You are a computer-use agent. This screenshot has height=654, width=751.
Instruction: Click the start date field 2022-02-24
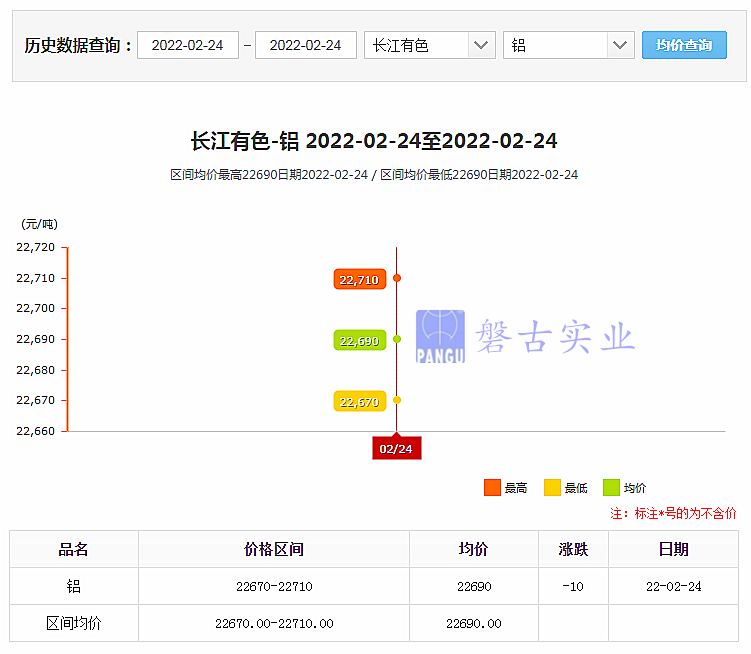[187, 45]
